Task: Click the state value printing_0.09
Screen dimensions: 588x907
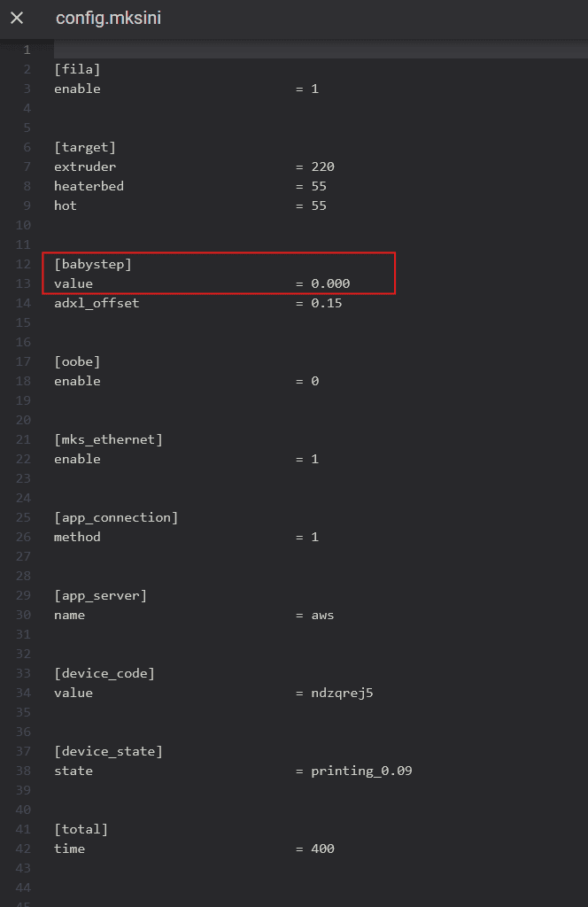Action: [361, 771]
